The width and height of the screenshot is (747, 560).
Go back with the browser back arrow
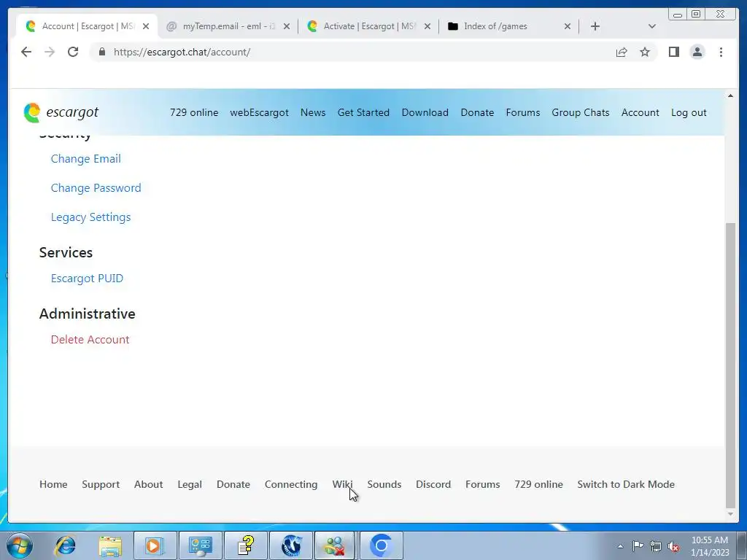(x=26, y=52)
